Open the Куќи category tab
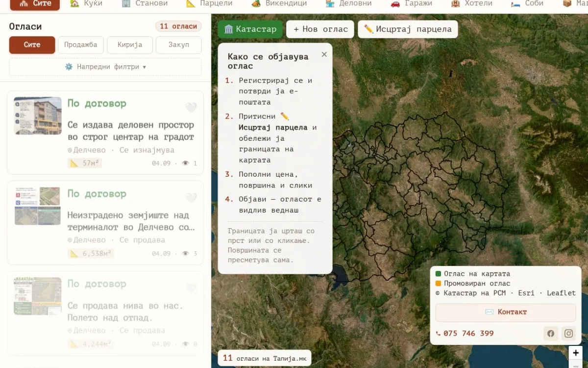This screenshot has width=588, height=368. tap(86, 3)
